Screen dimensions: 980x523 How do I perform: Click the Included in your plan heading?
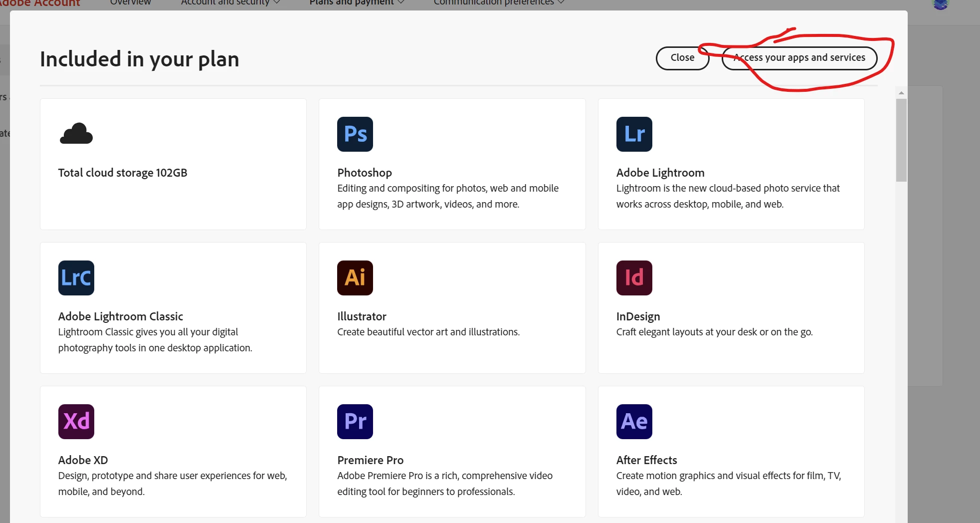coord(140,59)
